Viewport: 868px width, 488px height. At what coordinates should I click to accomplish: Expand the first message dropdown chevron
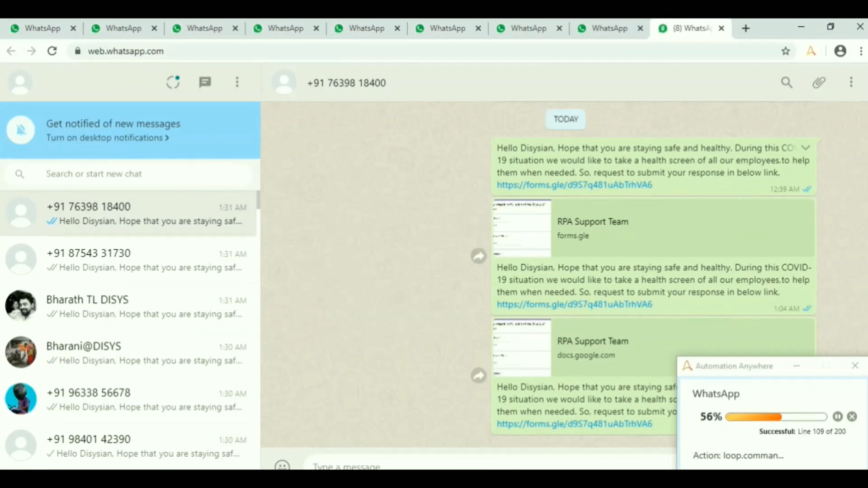point(805,148)
